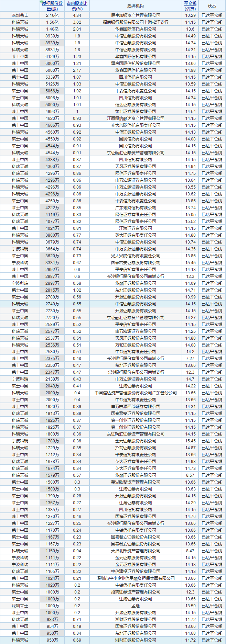Click 招商证券资产管理有限公司 cell
Viewport: 226px width, 644px height.
click(136, 592)
